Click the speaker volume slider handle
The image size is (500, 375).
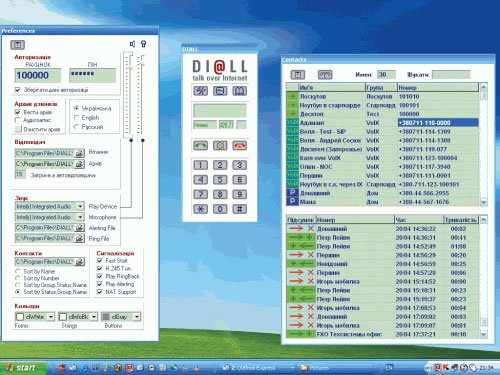coord(130,68)
